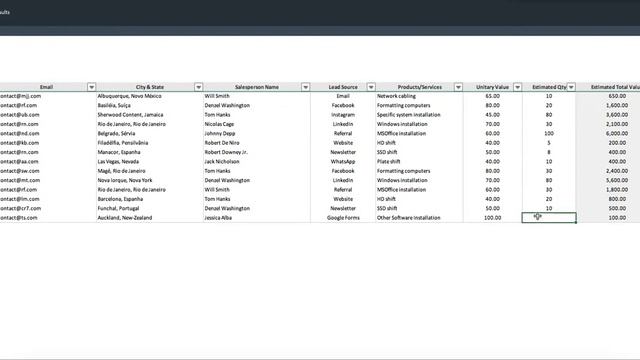The width and height of the screenshot is (640, 360).
Task: Select the Unitary Value header cell
Action: click(493, 87)
